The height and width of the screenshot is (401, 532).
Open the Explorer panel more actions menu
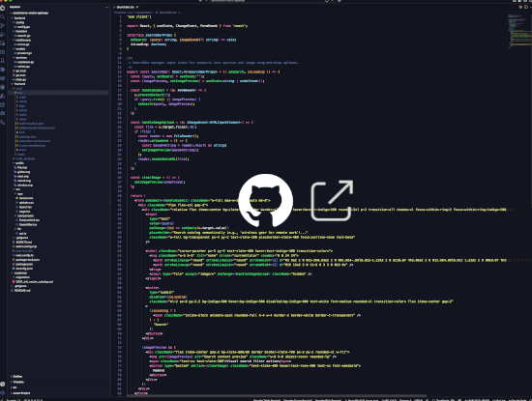[x=106, y=7]
